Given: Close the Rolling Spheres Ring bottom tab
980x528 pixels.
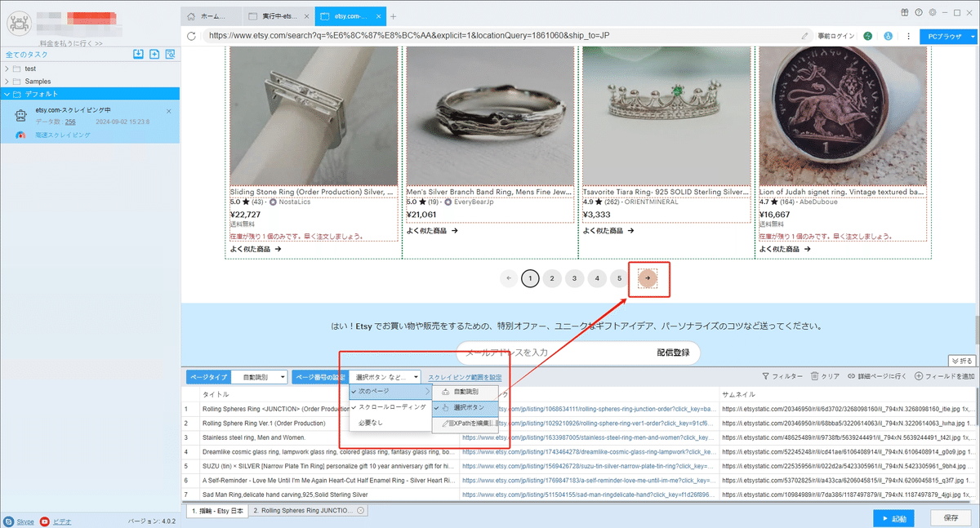Looking at the screenshot, I should (x=360, y=511).
